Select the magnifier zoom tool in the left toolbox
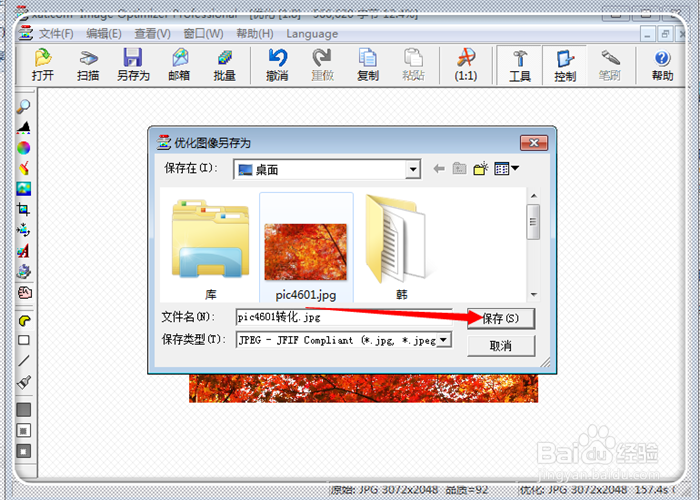The image size is (700, 500). click(x=24, y=106)
